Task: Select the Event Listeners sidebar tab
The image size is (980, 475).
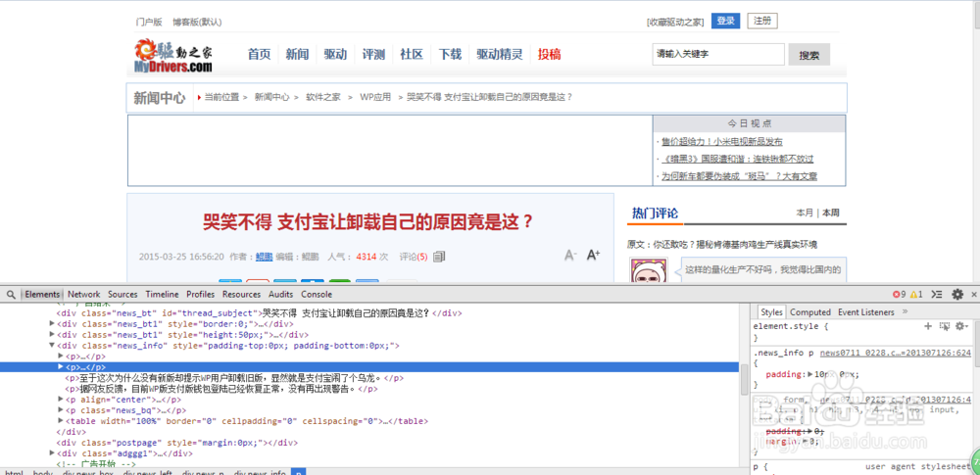Action: tap(866, 311)
